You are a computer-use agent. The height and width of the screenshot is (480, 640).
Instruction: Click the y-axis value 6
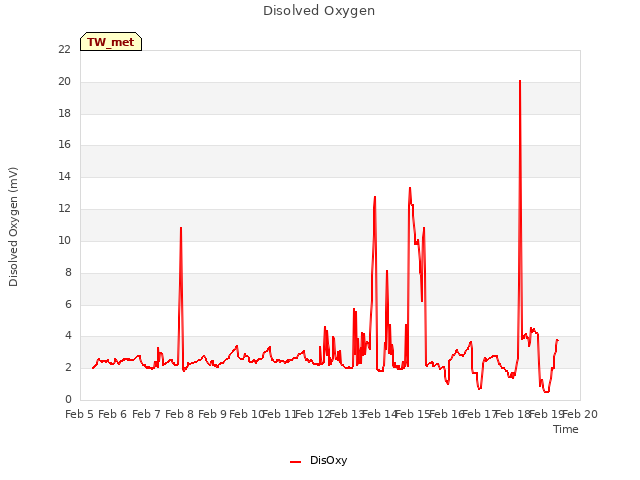pyautogui.click(x=68, y=304)
